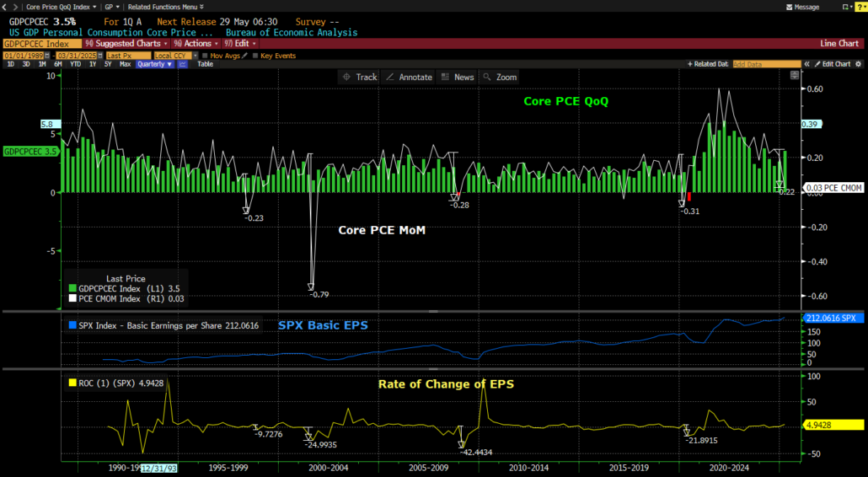Image resolution: width=868 pixels, height=477 pixels.
Task: Click the -21.8915 ROC low marker
Action: pos(701,441)
